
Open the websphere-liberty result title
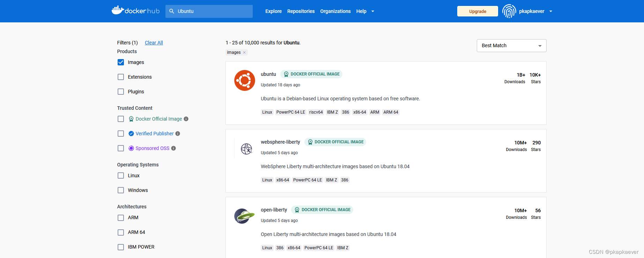tap(280, 142)
